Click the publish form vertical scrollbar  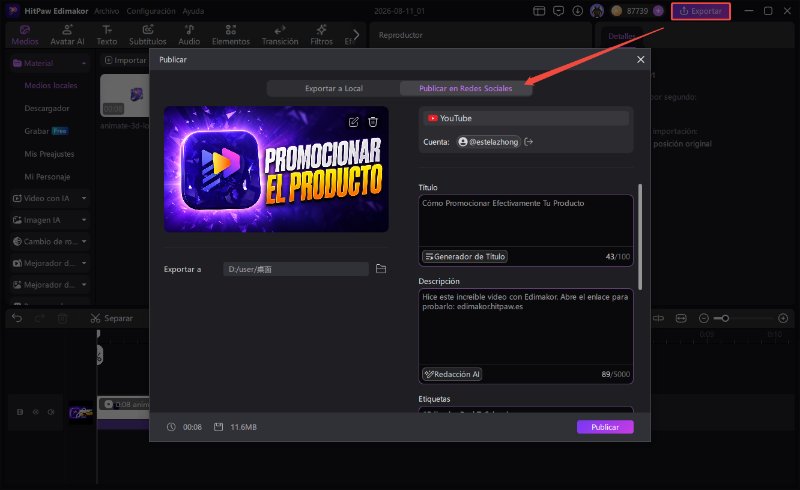(640, 237)
